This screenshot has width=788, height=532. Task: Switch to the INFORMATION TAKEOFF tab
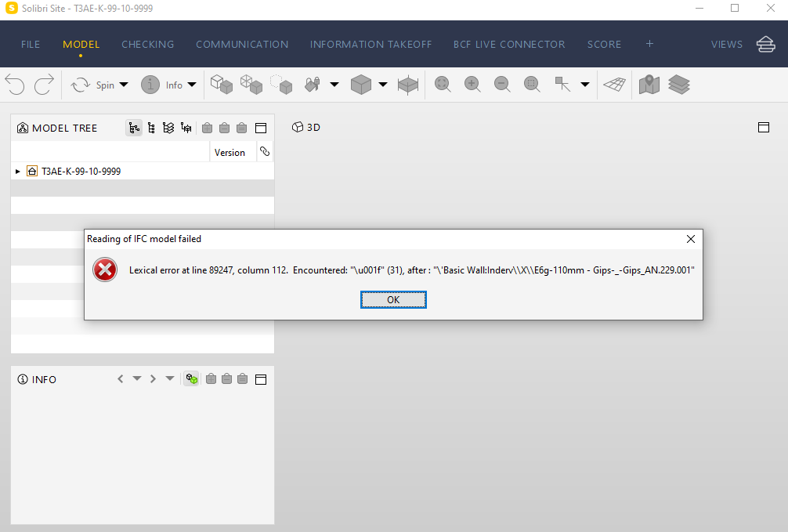pyautogui.click(x=371, y=44)
